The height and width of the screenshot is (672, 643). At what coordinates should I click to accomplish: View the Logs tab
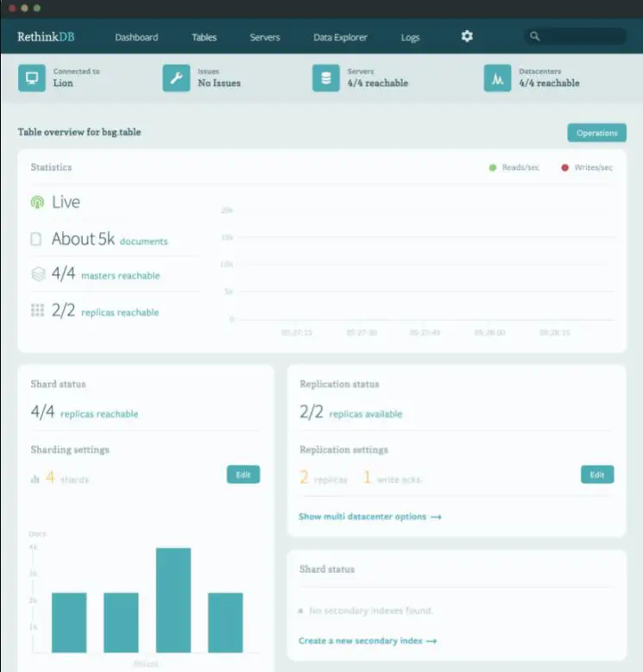(x=410, y=38)
